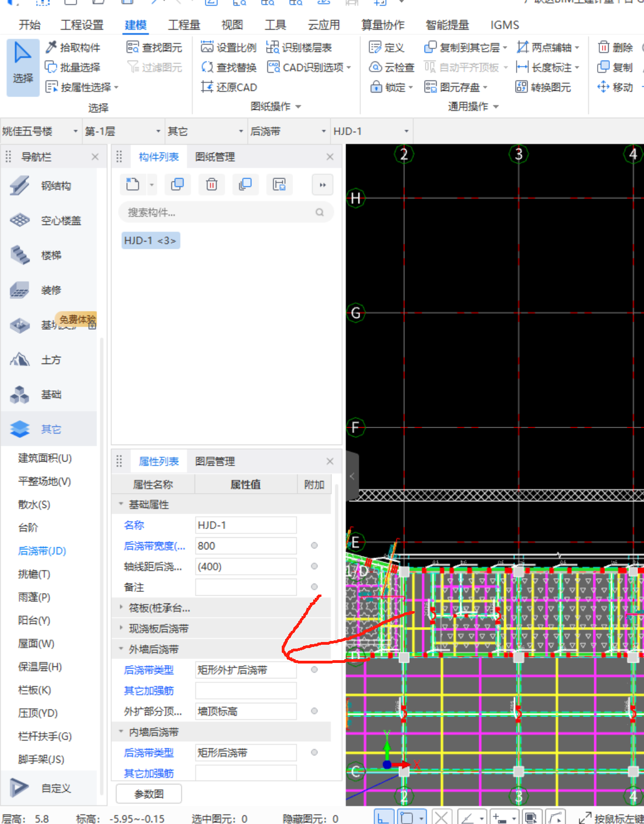Image resolution: width=644 pixels, height=824 pixels.
Task: Toggle 附加 circle for 备注 row
Action: pyautogui.click(x=314, y=587)
